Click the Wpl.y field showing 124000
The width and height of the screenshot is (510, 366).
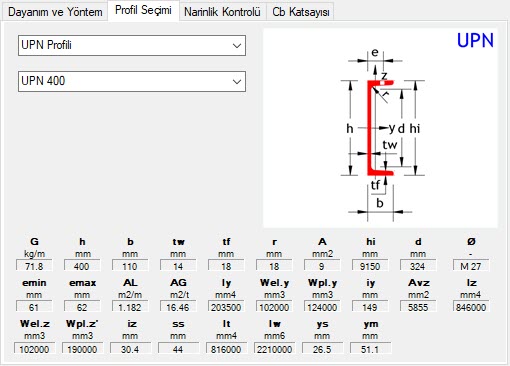tap(322, 307)
